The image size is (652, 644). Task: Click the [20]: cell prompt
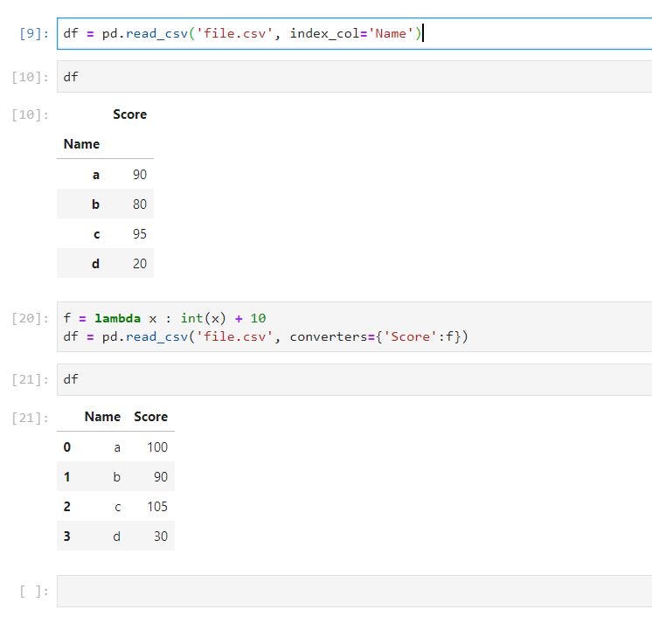point(31,318)
